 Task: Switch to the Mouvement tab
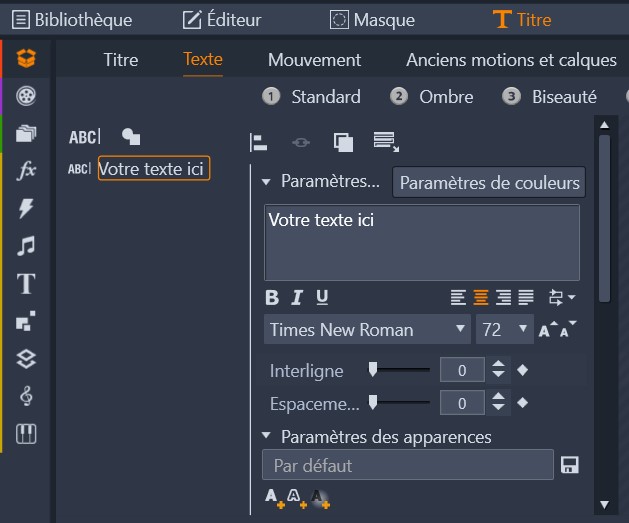click(314, 60)
